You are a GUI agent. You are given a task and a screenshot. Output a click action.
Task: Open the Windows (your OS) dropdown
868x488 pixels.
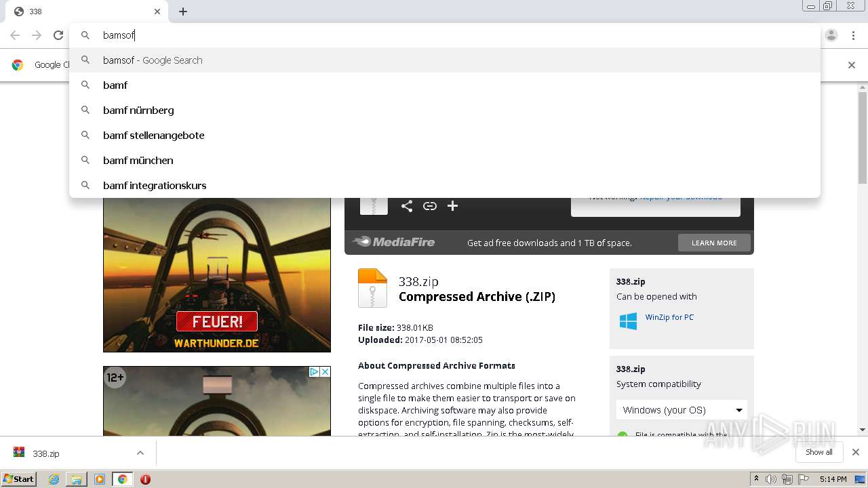tap(682, 410)
